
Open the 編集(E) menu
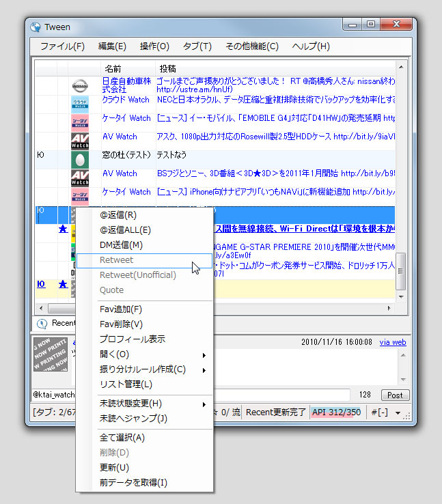112,46
